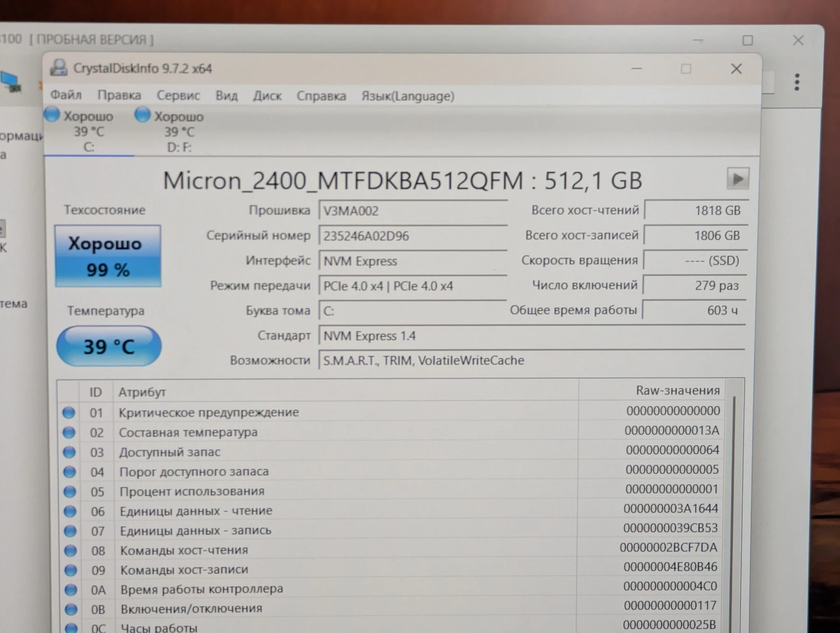Image resolution: width=840 pixels, height=633 pixels.
Task: Open the Язык(Language) menu
Action: pos(408,96)
